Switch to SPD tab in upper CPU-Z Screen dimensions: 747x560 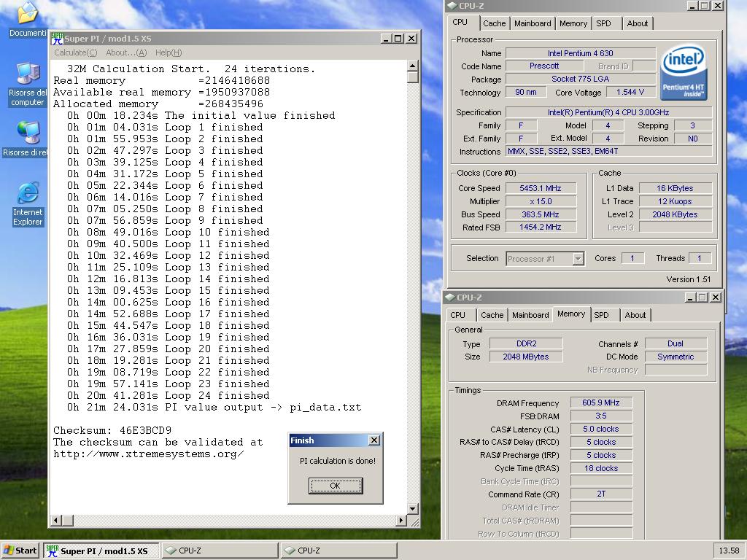tap(603, 23)
